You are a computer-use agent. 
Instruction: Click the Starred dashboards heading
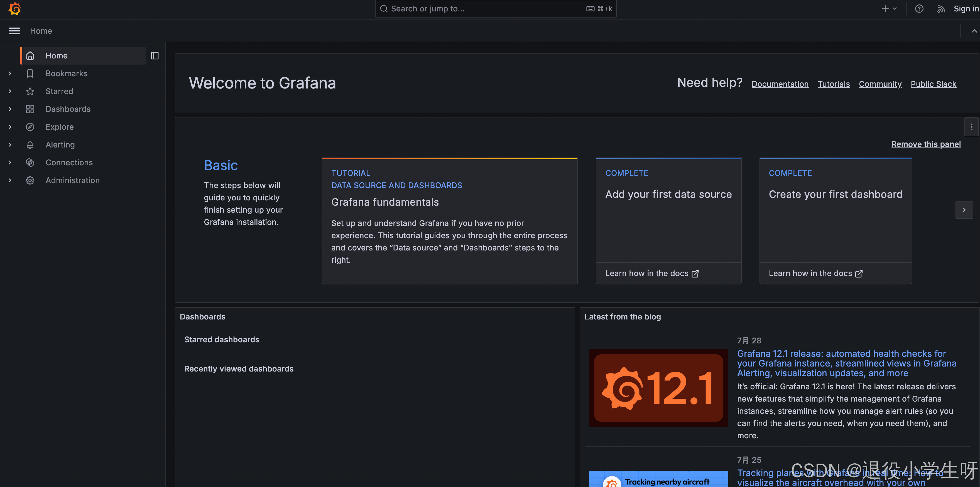(222, 340)
